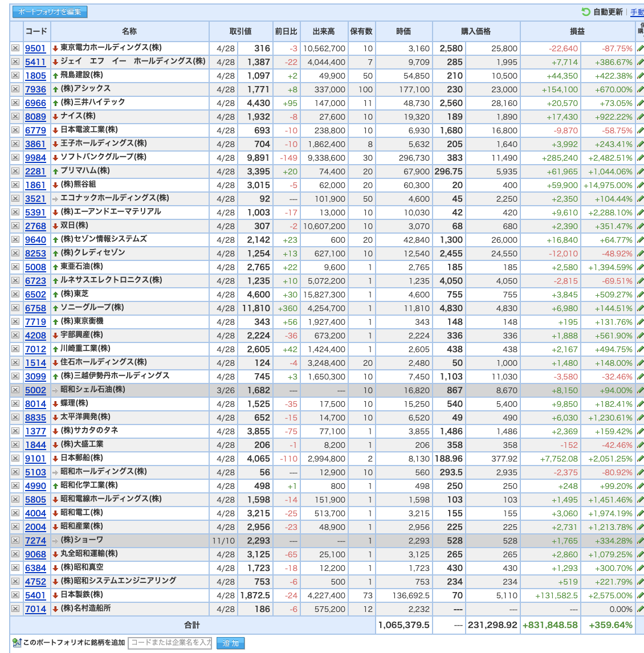Click the 時価 column header
Viewport: 644px width, 653px height.
[403, 31]
